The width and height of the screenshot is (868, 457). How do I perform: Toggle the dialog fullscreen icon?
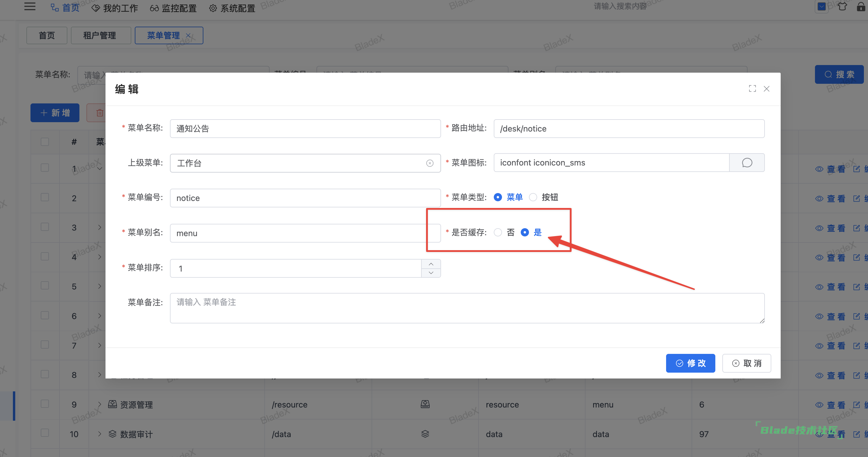pos(752,88)
